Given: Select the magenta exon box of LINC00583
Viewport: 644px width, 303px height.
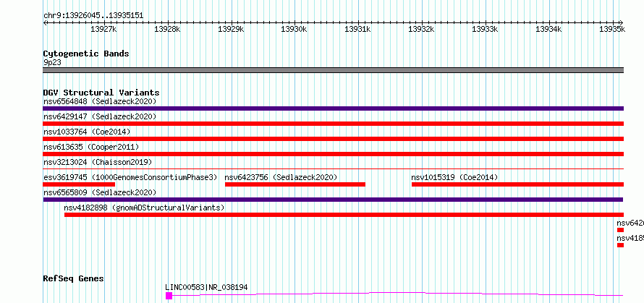Looking at the screenshot, I should coord(169,296).
